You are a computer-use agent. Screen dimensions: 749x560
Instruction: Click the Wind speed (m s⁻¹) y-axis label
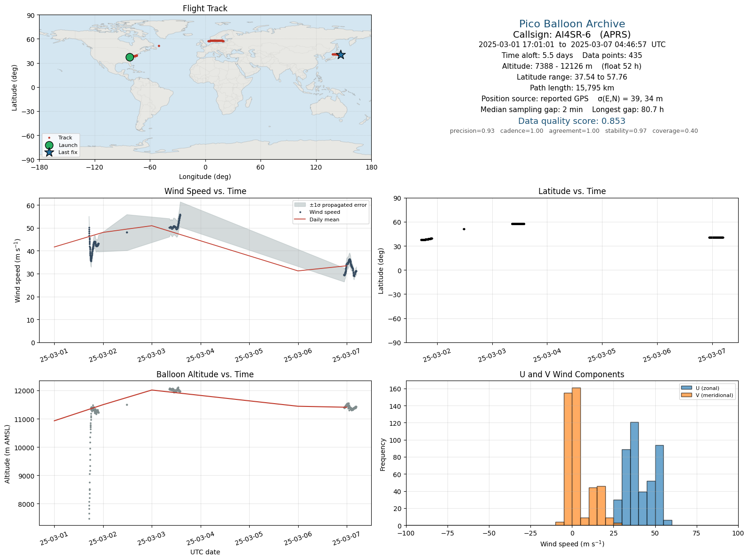[x=18, y=270]
